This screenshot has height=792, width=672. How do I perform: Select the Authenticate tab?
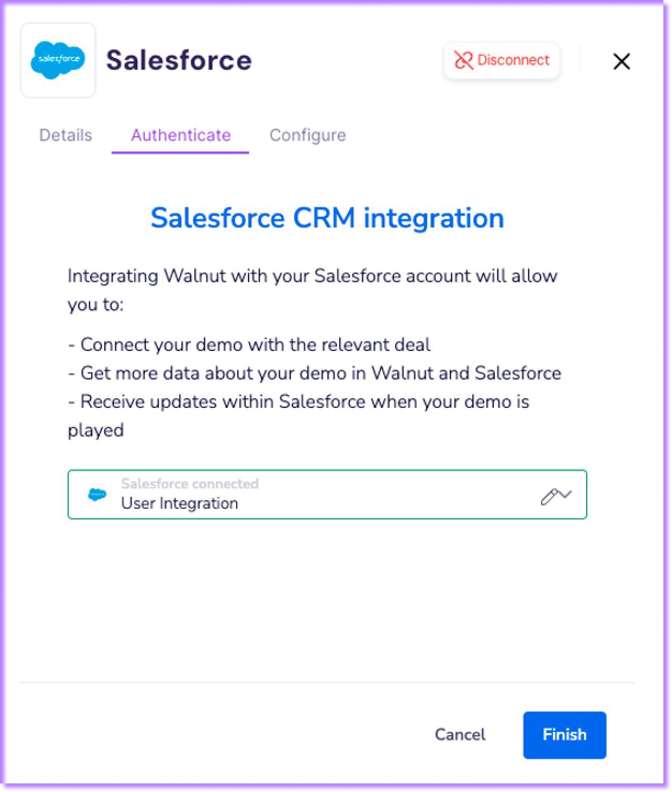coord(181,135)
